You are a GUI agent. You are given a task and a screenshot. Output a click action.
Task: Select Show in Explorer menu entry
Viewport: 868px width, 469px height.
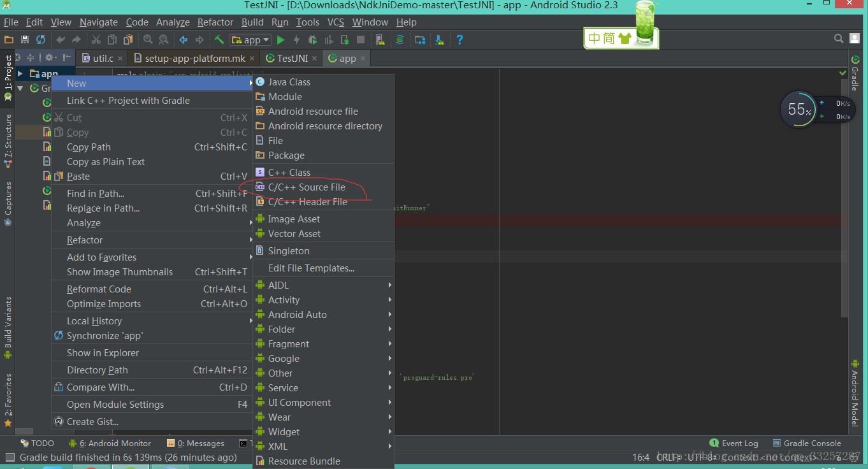[152, 353]
